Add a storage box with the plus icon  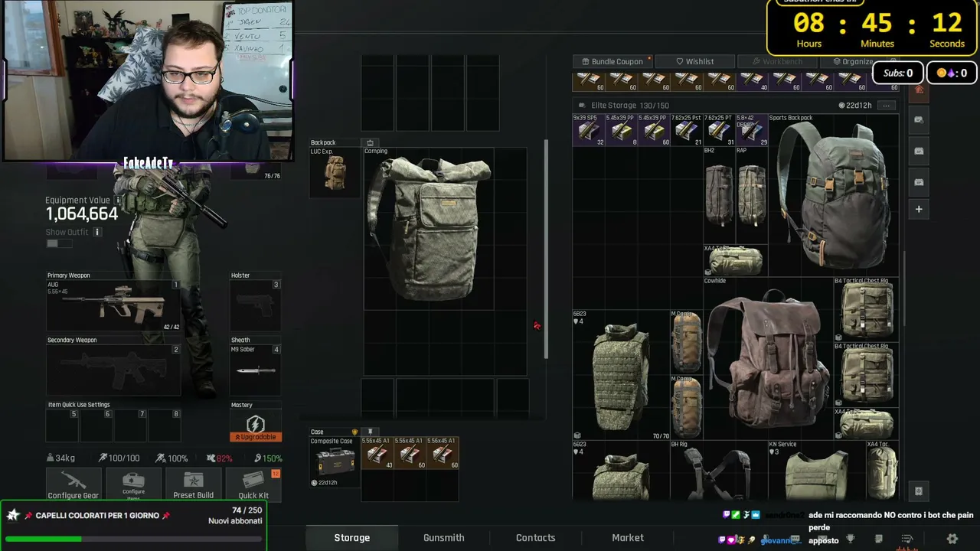[919, 209]
